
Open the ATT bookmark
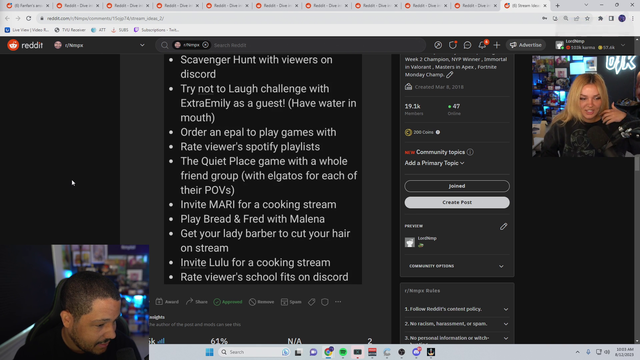pos(98,30)
